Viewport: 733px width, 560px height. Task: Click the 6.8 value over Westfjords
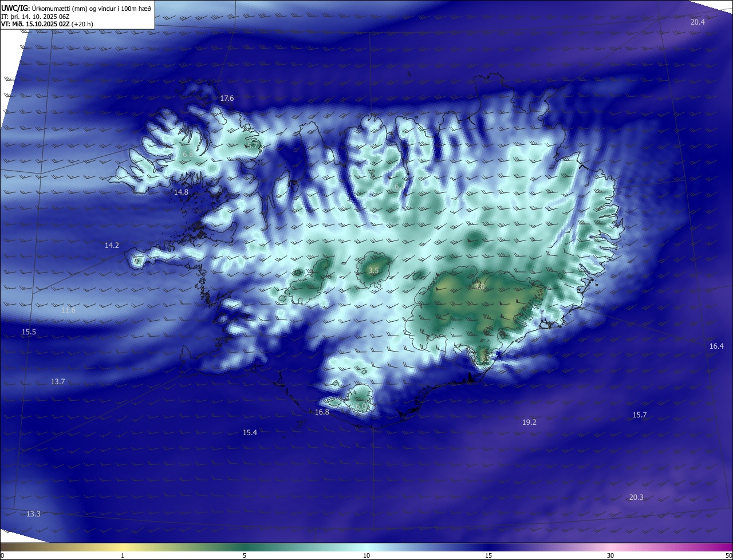tap(188, 154)
